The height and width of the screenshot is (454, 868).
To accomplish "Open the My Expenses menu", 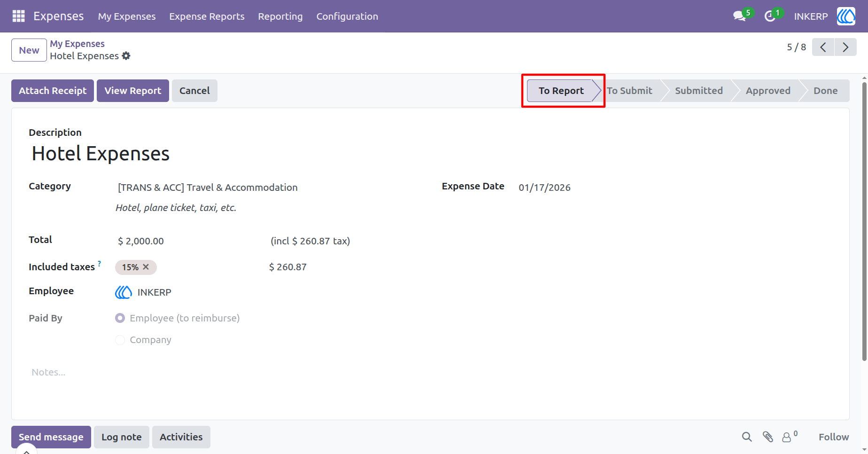I will coord(127,16).
